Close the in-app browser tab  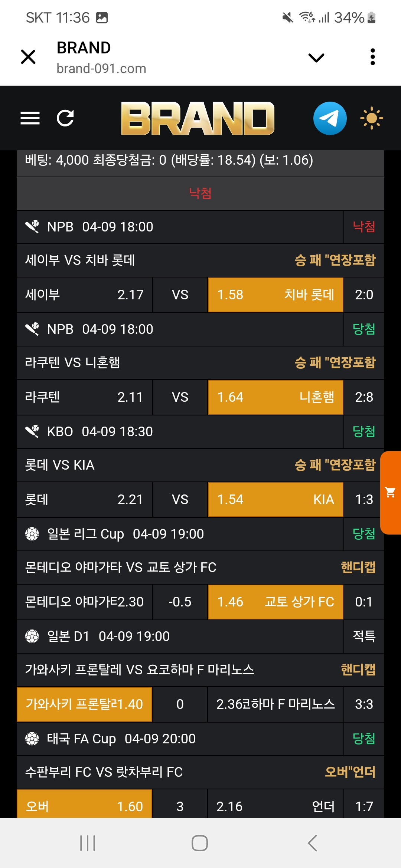click(x=28, y=57)
